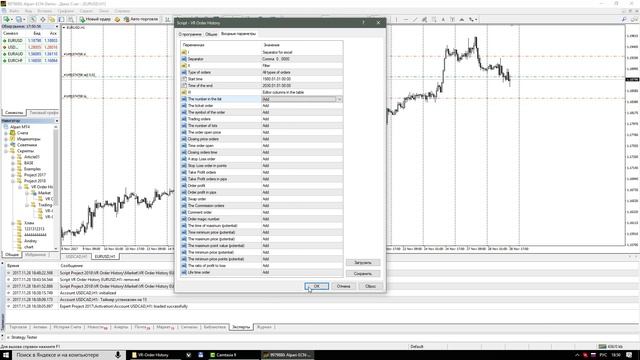Select the Separator parameter row
The image size is (640, 360).
pos(261,59)
